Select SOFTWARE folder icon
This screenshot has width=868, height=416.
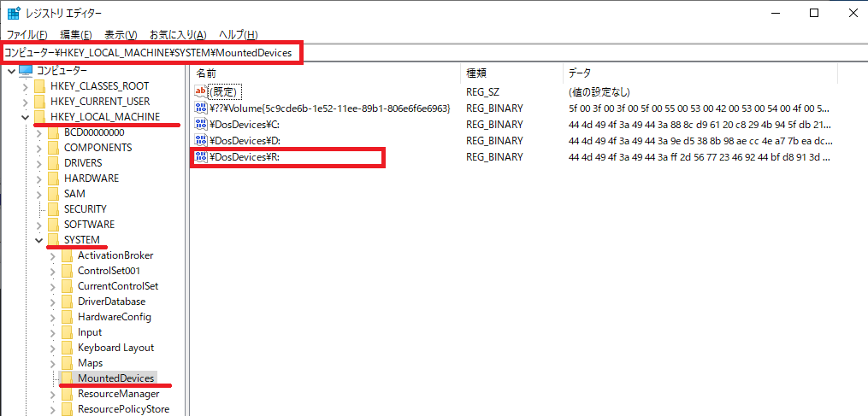tap(54, 225)
